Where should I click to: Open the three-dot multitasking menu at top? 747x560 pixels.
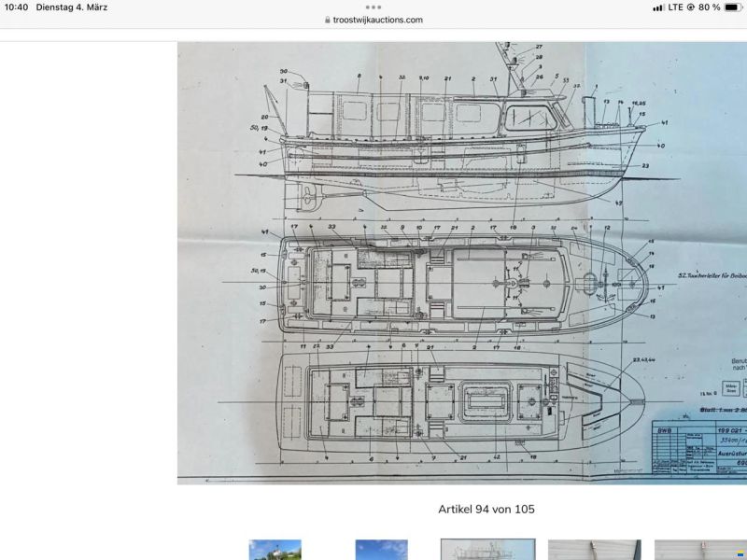pos(373,7)
